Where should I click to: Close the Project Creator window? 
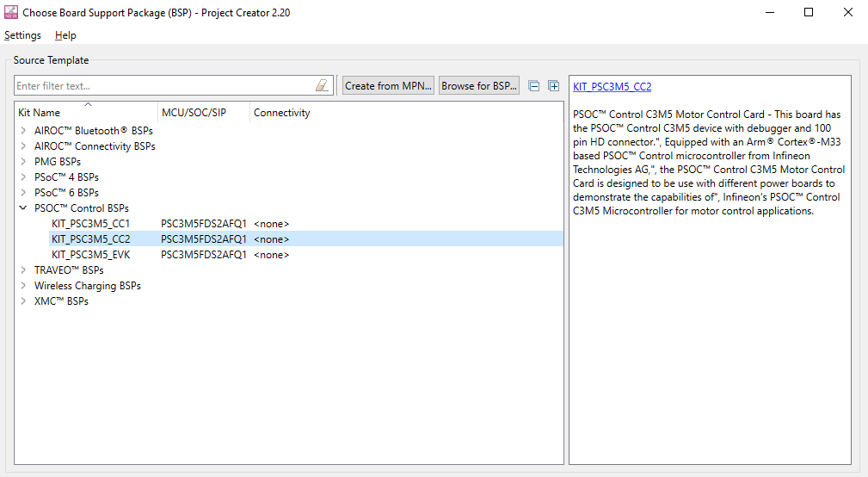848,12
